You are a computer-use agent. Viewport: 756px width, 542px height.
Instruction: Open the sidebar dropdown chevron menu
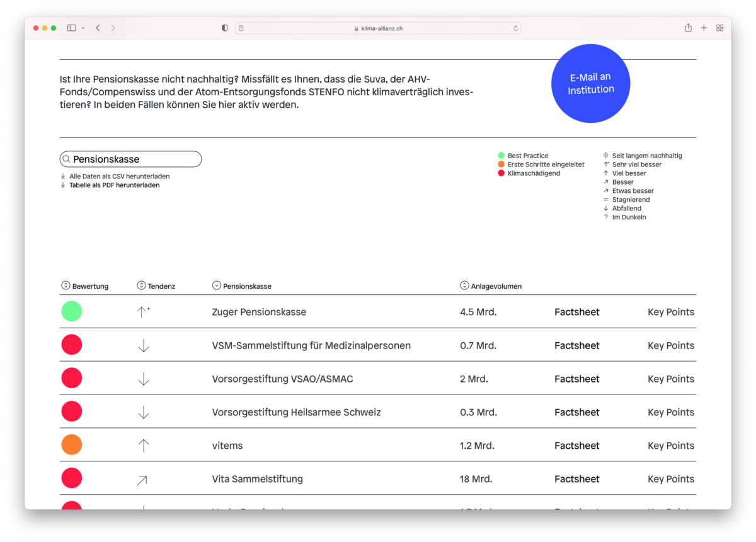click(83, 28)
